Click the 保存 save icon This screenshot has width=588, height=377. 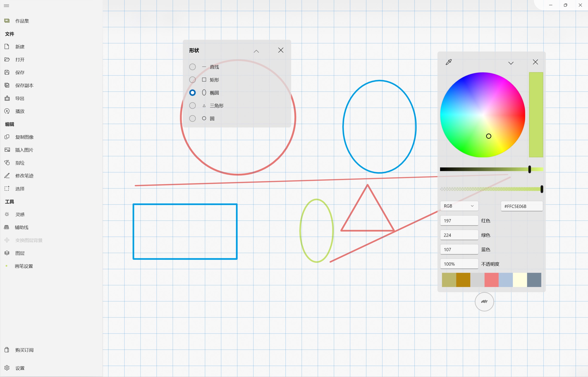pos(7,72)
